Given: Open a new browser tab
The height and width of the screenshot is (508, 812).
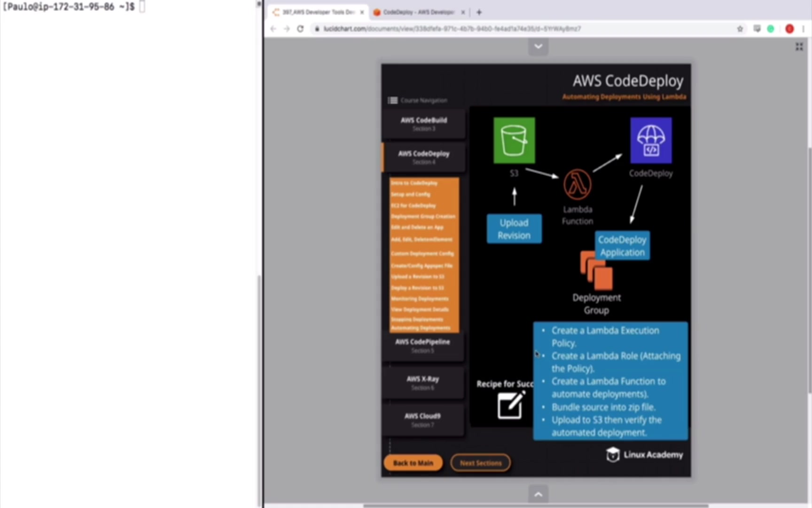Looking at the screenshot, I should [479, 13].
